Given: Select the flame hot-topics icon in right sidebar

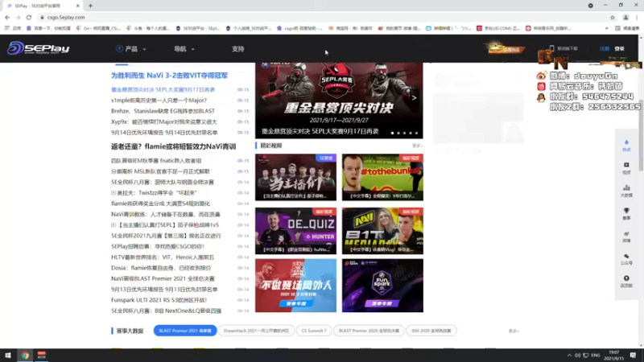Looking at the screenshot, I should pyautogui.click(x=626, y=146).
